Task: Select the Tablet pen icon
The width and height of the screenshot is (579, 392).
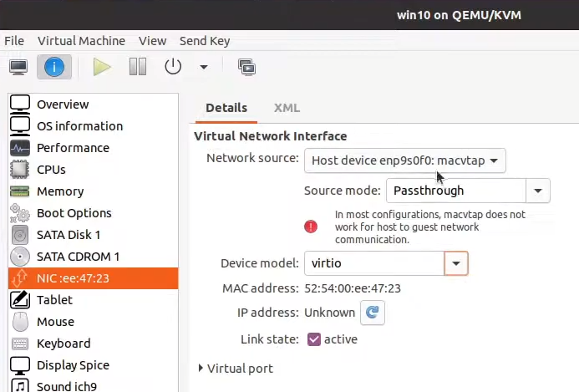Action: tap(20, 299)
